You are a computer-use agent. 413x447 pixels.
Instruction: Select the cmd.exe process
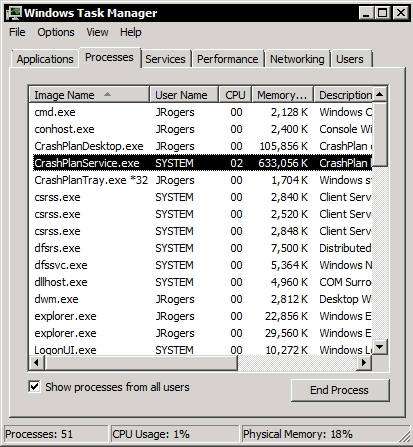(x=202, y=112)
